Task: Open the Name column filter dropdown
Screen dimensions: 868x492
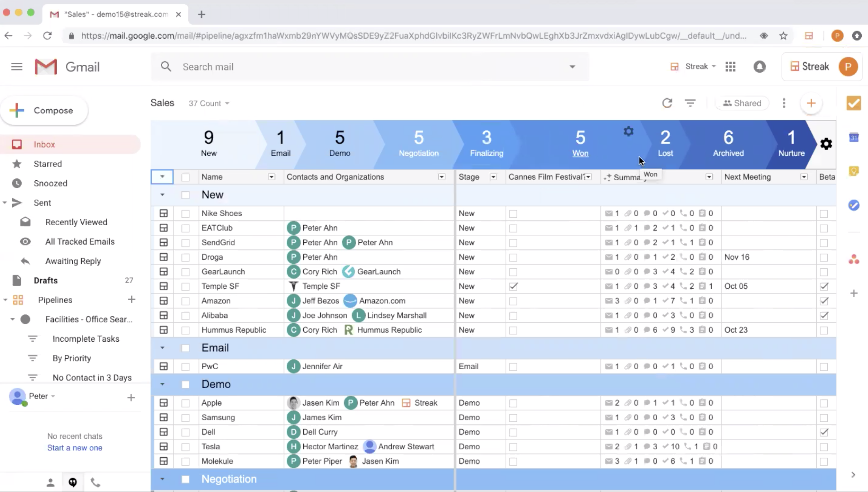Action: (x=271, y=177)
